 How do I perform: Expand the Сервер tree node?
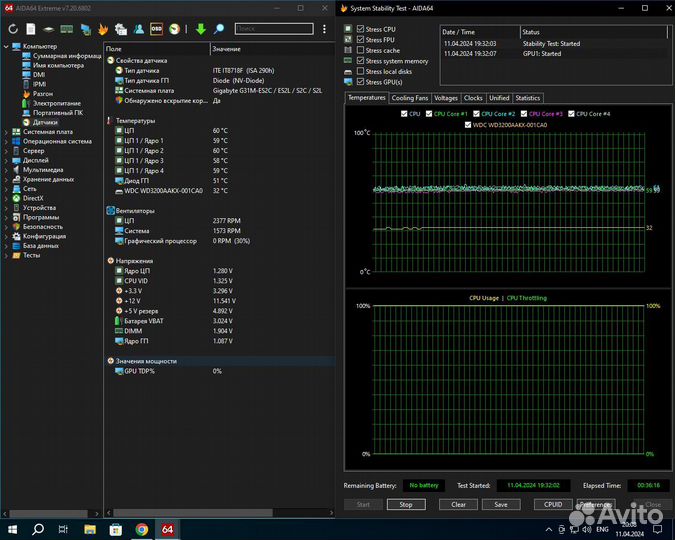coord(6,151)
